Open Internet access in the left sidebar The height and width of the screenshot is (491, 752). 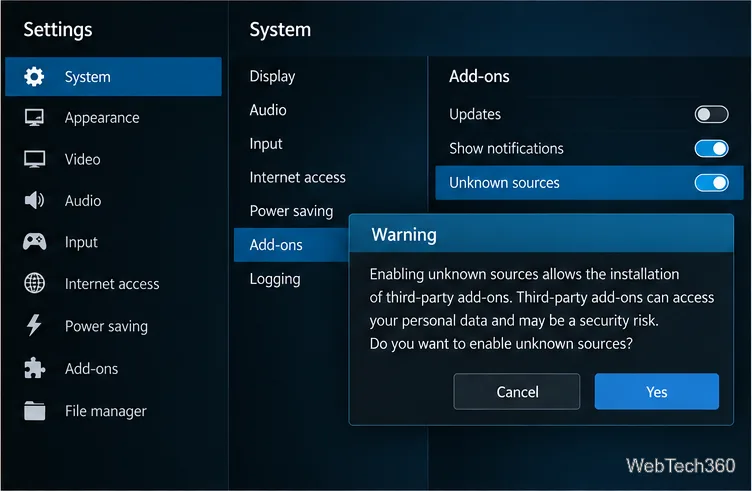point(113,284)
